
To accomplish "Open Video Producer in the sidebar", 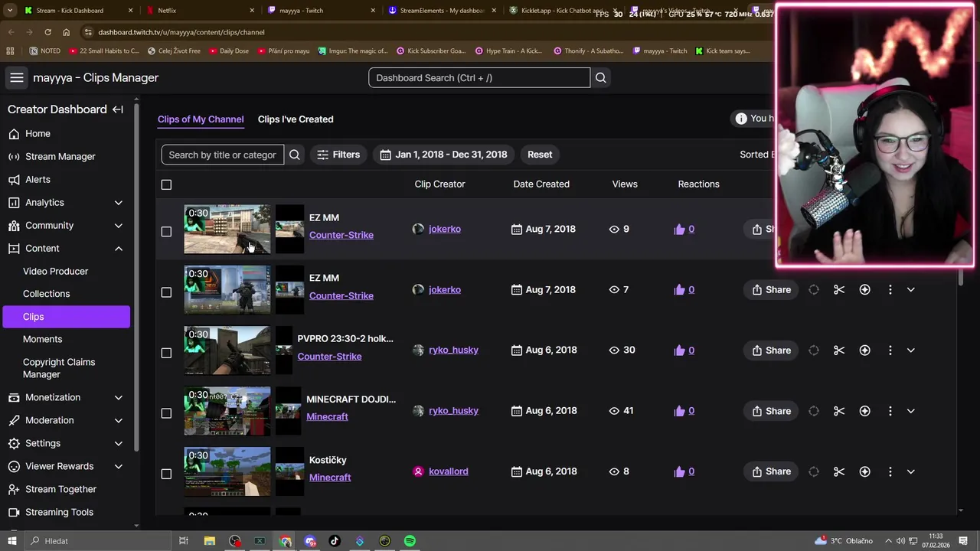I will (55, 271).
